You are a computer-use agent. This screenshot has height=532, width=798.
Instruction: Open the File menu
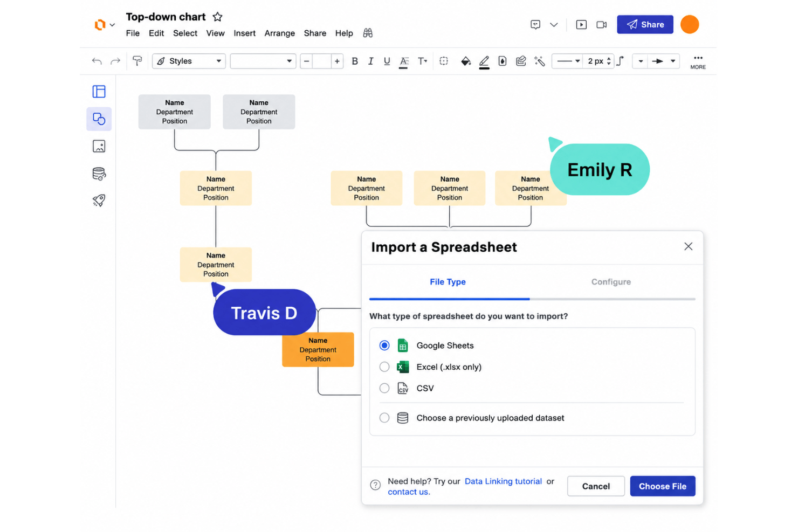(133, 33)
